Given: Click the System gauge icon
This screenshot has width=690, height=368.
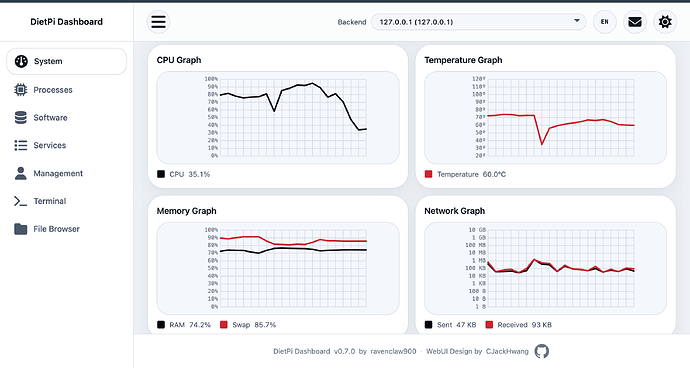Looking at the screenshot, I should pyautogui.click(x=21, y=61).
